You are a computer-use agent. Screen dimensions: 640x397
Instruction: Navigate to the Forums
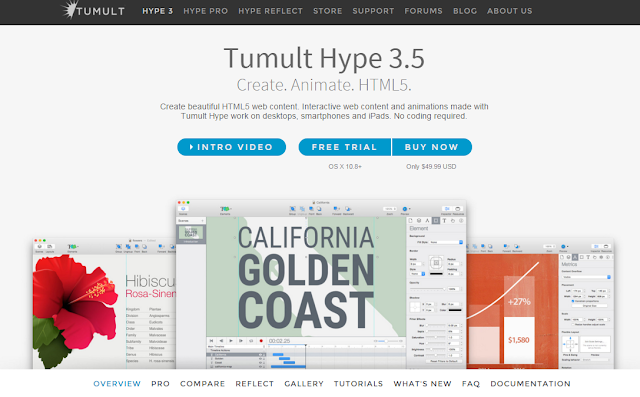click(x=423, y=11)
